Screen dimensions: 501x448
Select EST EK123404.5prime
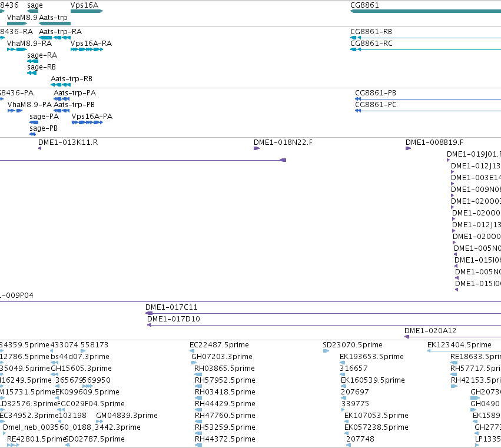click(464, 351)
